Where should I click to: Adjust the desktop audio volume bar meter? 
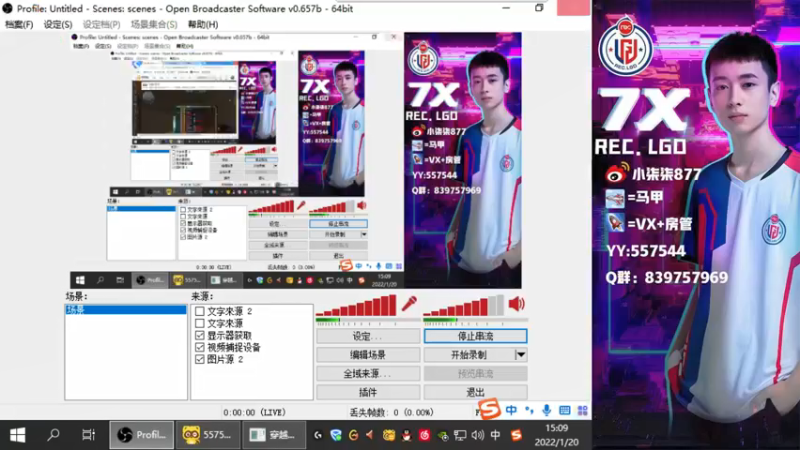(x=463, y=306)
